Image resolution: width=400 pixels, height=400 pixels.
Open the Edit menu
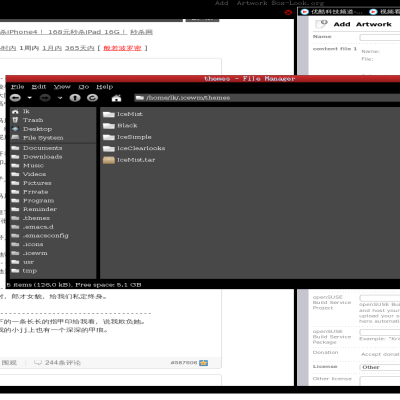[x=39, y=87]
